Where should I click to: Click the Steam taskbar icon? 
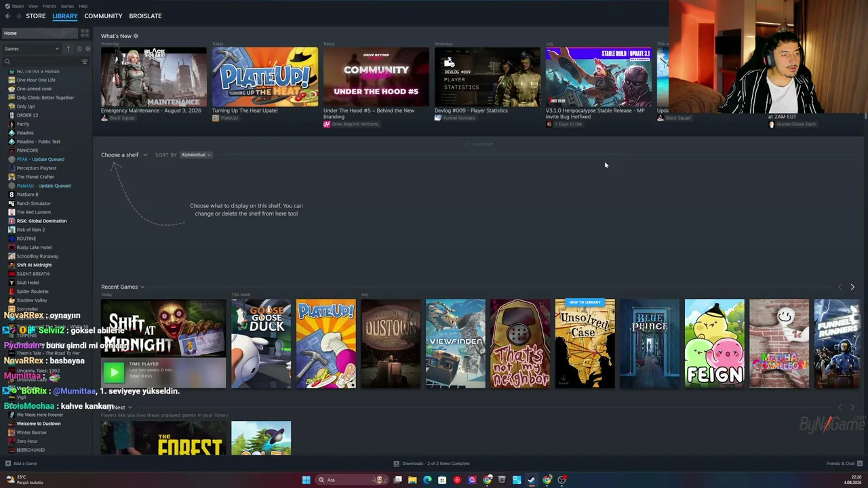pyautogui.click(x=532, y=480)
